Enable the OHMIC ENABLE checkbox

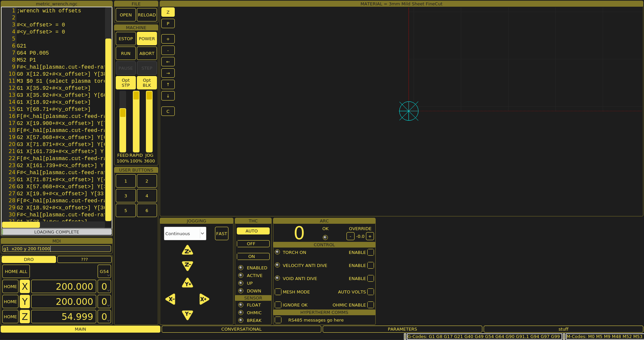point(371,305)
